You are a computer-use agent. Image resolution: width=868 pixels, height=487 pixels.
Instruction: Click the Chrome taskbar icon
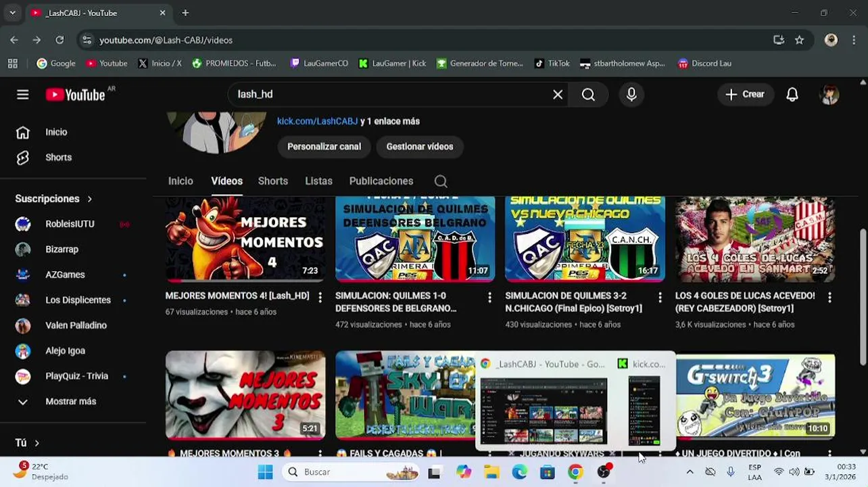575,472
